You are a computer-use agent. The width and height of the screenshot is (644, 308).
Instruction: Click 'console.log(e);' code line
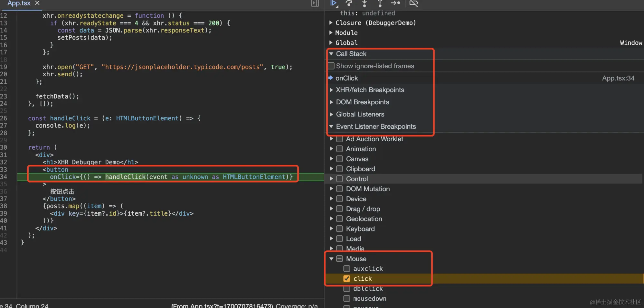62,126
